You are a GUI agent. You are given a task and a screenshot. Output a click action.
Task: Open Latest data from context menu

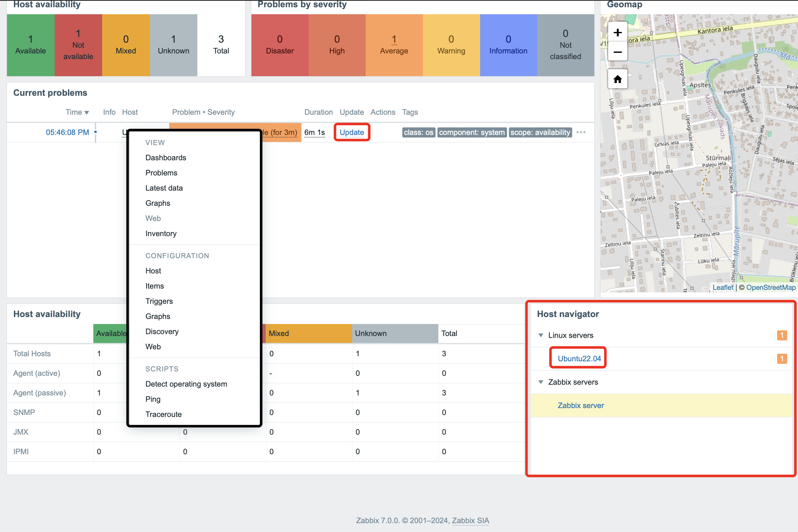click(164, 188)
